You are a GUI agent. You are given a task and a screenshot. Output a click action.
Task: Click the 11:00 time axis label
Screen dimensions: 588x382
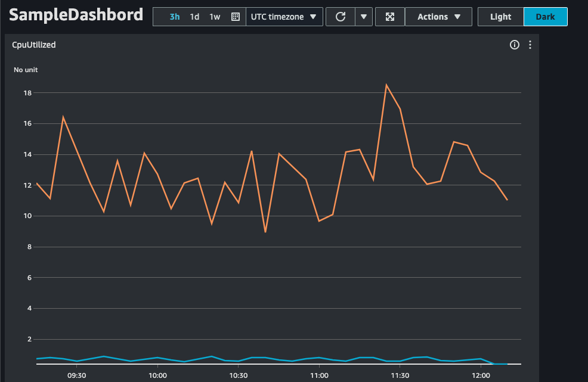pyautogui.click(x=319, y=375)
